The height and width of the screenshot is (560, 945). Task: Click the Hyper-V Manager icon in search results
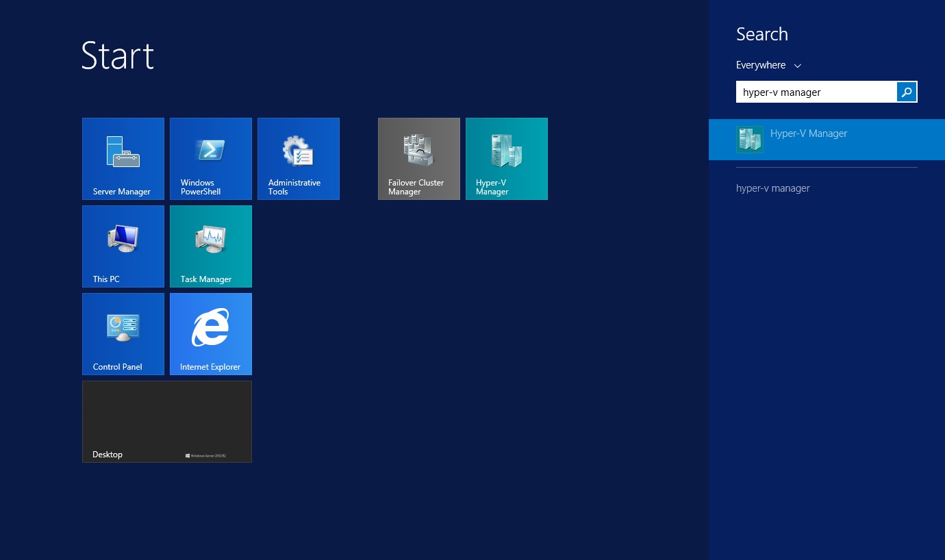tap(750, 139)
